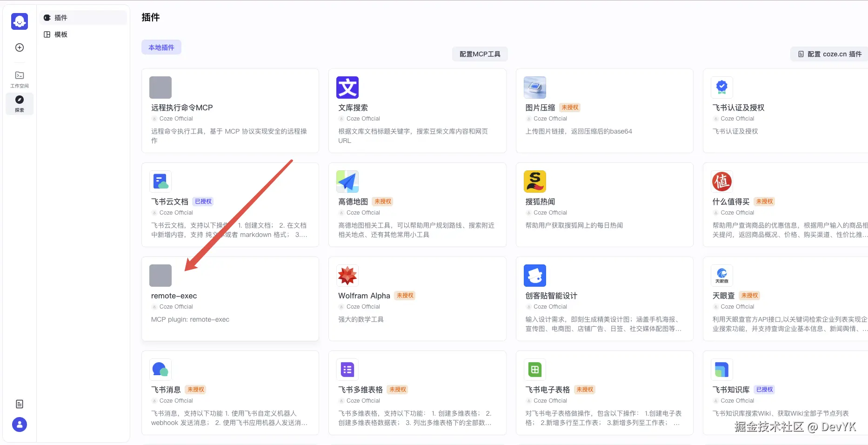The image size is (868, 445).
Task: Click '上传图片链接，返回压缩后的base64' description
Action: (579, 131)
